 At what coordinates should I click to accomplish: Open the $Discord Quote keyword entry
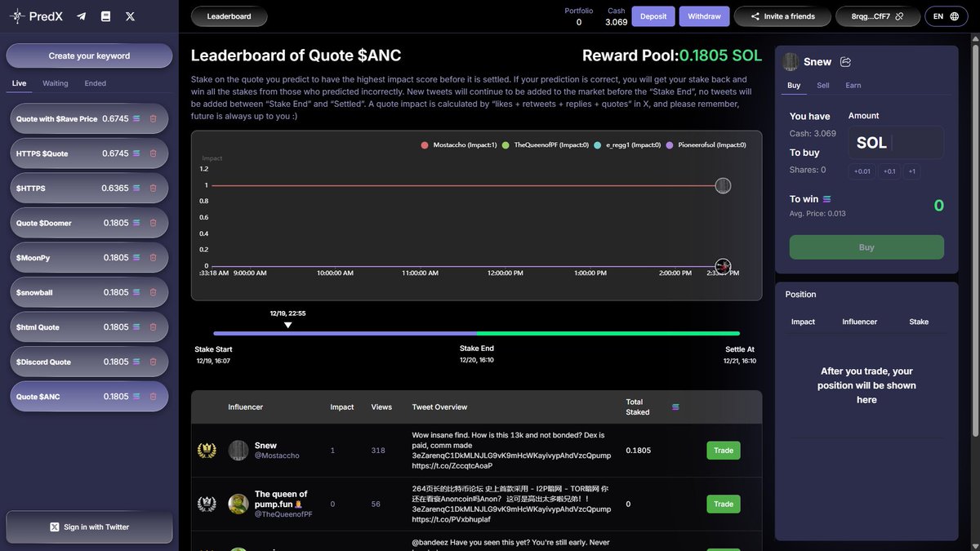coord(89,362)
